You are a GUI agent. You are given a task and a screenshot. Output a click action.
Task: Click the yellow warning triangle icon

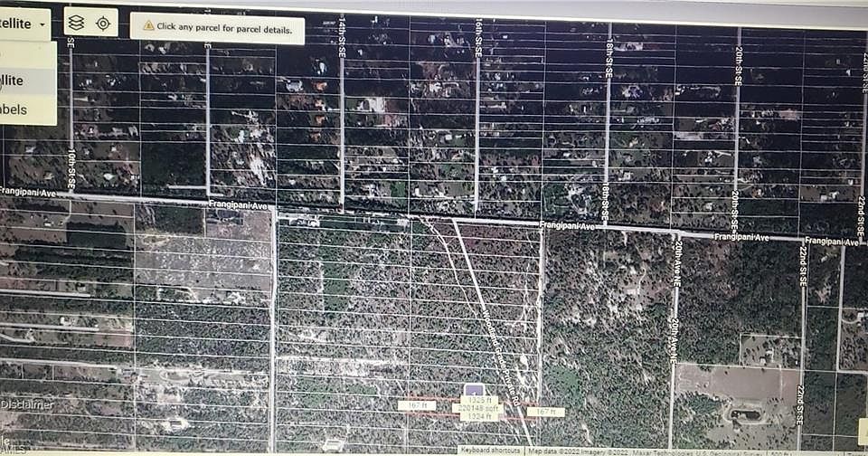[x=148, y=25]
